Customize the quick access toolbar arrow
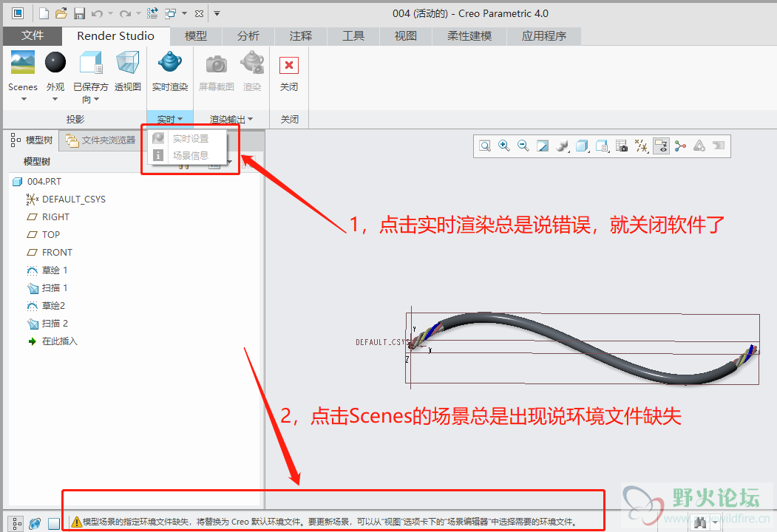The image size is (777, 532). [217, 13]
